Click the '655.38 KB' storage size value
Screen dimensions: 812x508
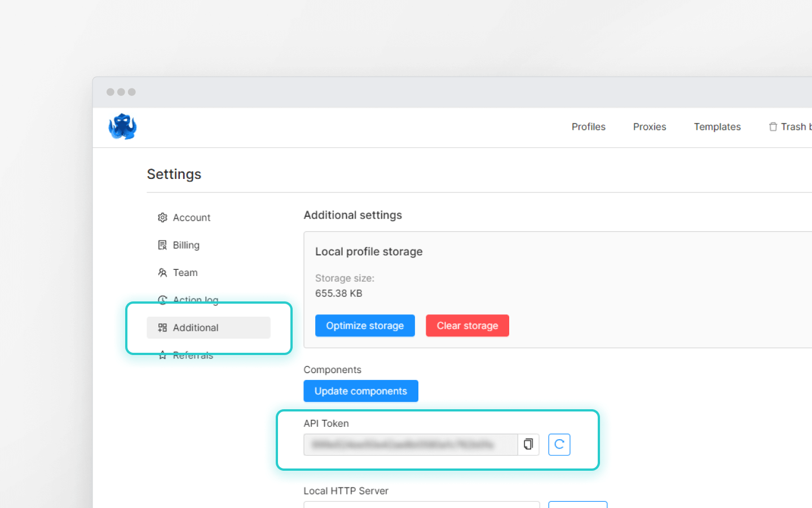339,294
